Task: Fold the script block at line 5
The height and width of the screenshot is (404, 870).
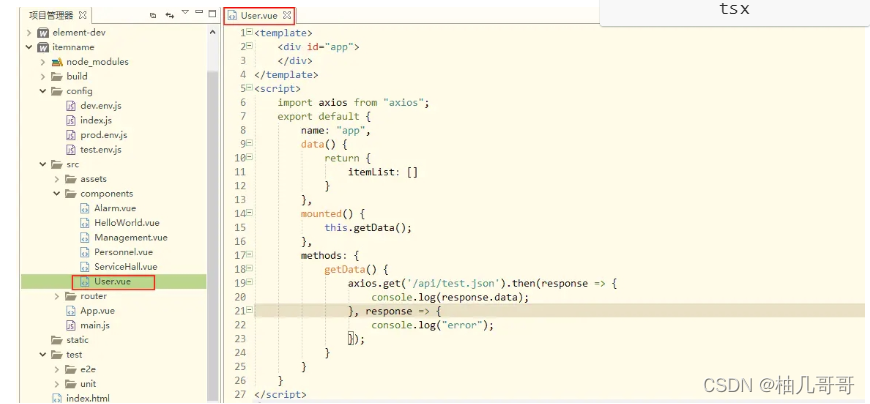Action: pyautogui.click(x=249, y=87)
